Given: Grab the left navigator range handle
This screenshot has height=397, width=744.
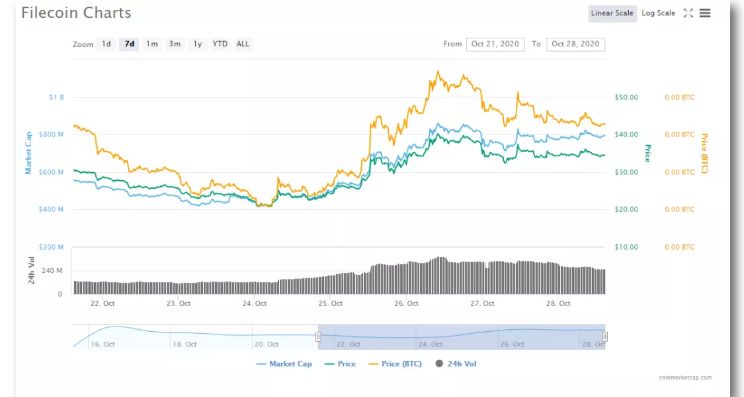Looking at the screenshot, I should (x=318, y=337).
